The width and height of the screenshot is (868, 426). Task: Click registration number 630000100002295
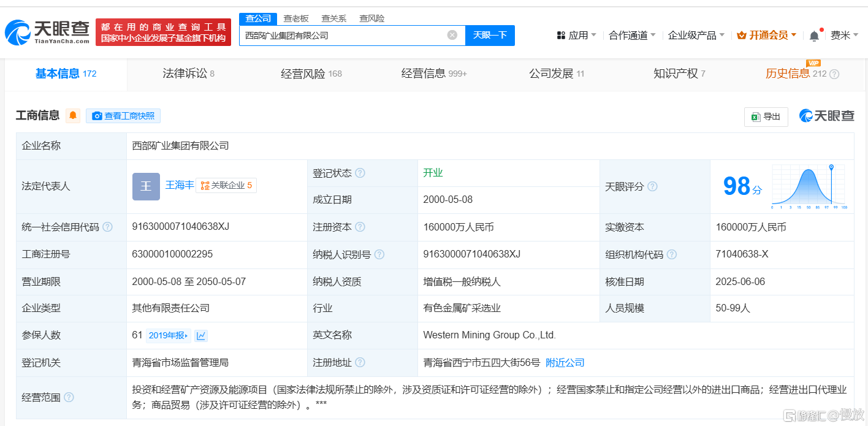tap(172, 254)
